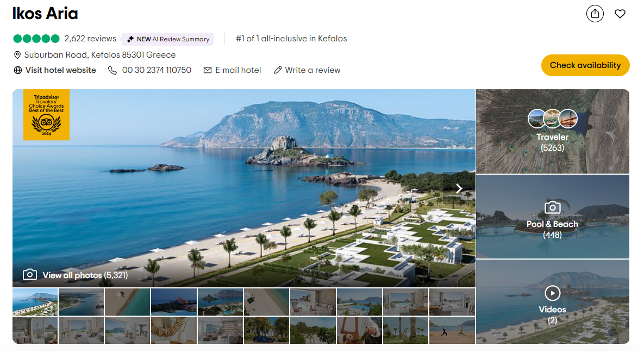644x351 pixels.
Task: Open the Visit hotel website link
Action: [x=61, y=70]
